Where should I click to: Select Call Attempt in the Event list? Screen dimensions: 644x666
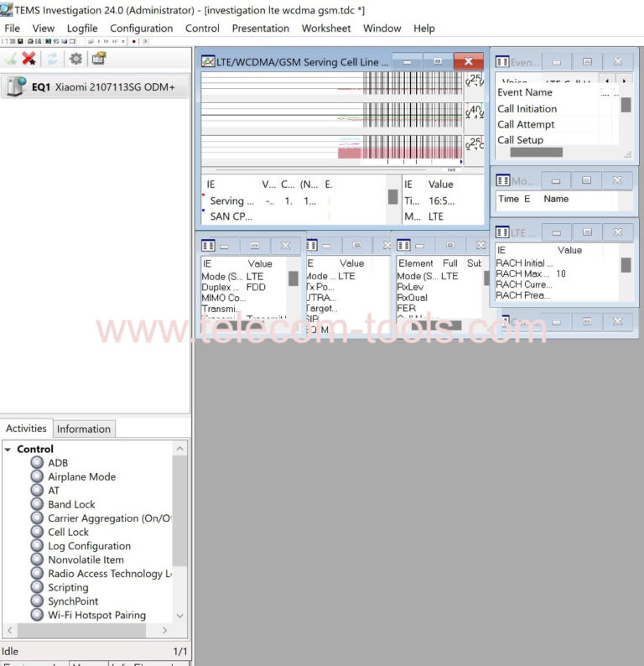pos(526,124)
